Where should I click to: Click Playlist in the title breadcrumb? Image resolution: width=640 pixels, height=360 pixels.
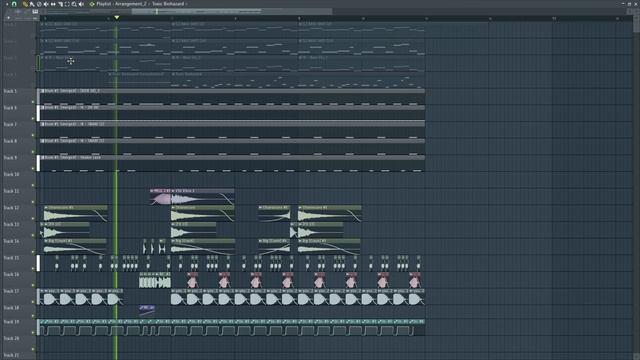(x=104, y=4)
